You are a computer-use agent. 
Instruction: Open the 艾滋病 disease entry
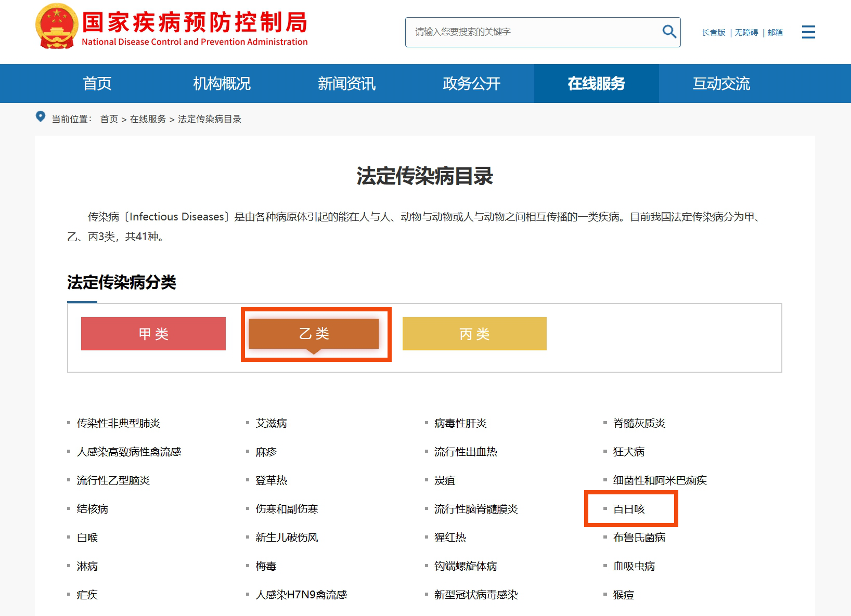271,423
